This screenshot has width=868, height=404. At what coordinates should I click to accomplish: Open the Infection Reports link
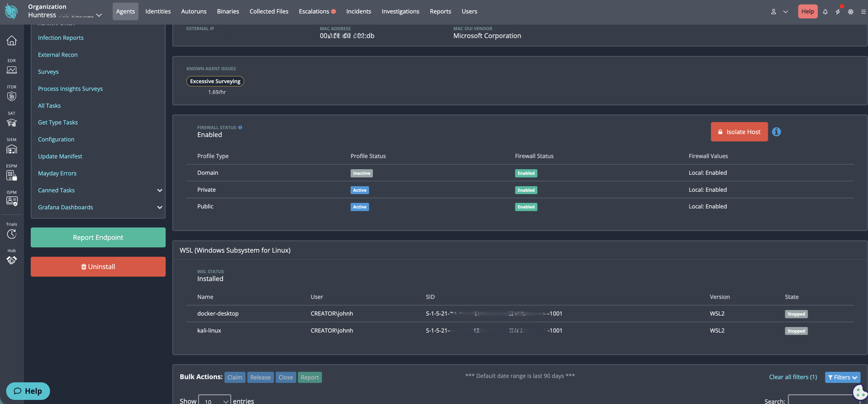pyautogui.click(x=61, y=38)
